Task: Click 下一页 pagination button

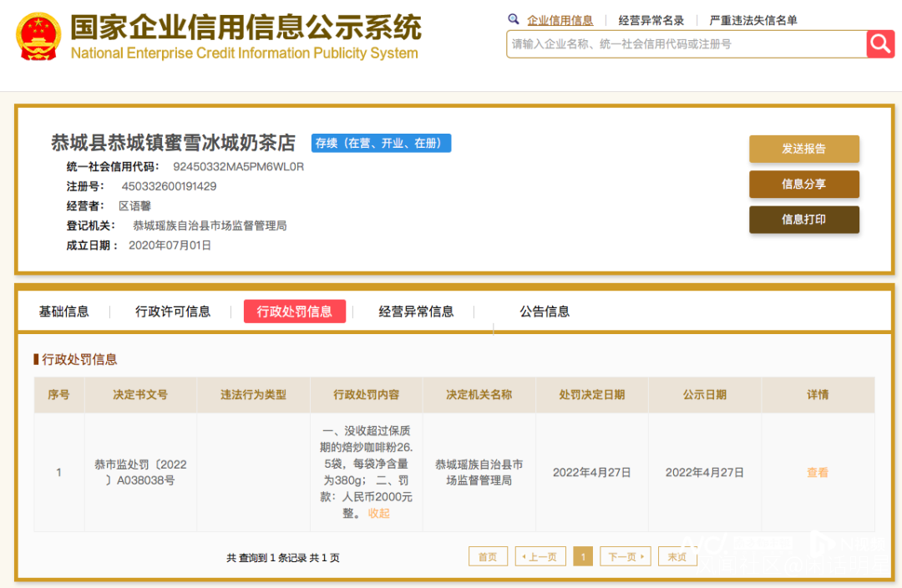Action: pos(626,556)
